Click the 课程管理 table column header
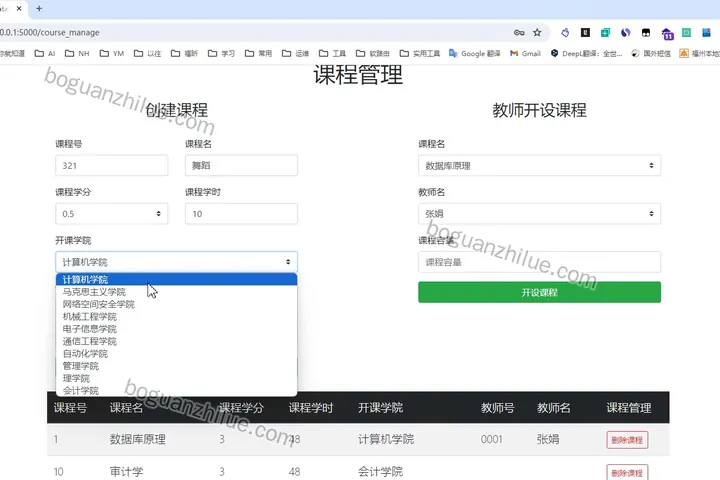This screenshot has height=480, width=720. (x=629, y=407)
